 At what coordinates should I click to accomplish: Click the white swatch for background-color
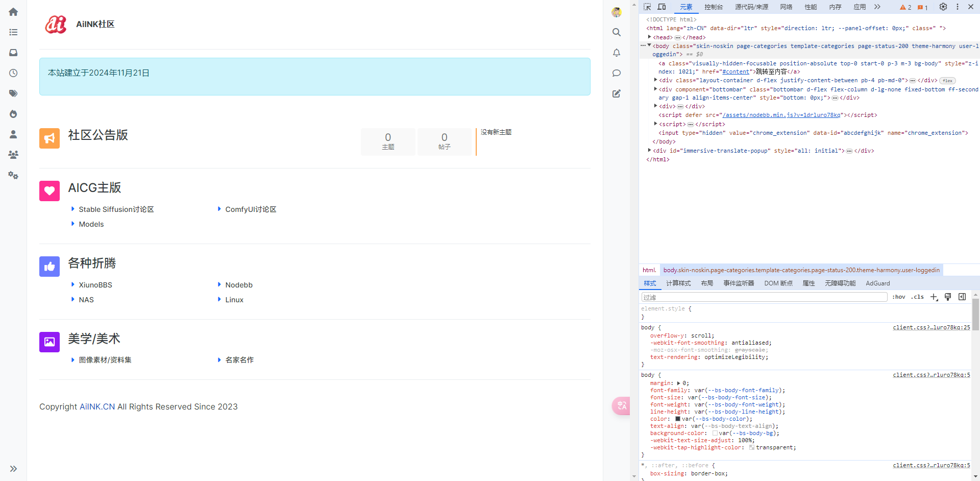(x=715, y=433)
